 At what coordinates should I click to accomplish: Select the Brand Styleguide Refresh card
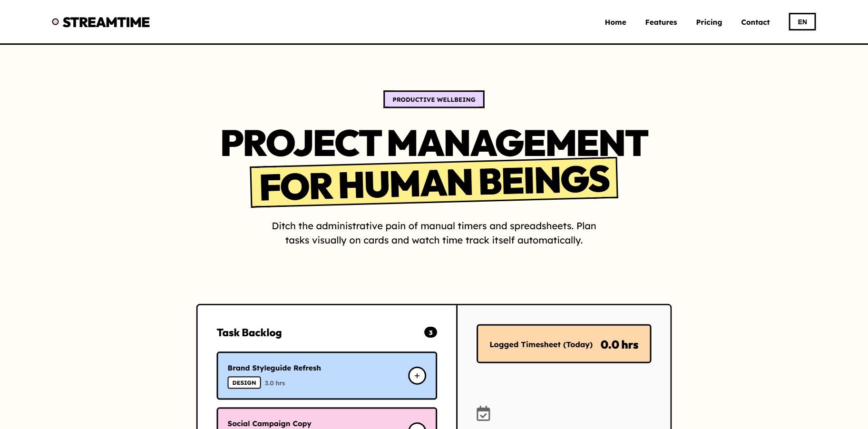coord(327,376)
